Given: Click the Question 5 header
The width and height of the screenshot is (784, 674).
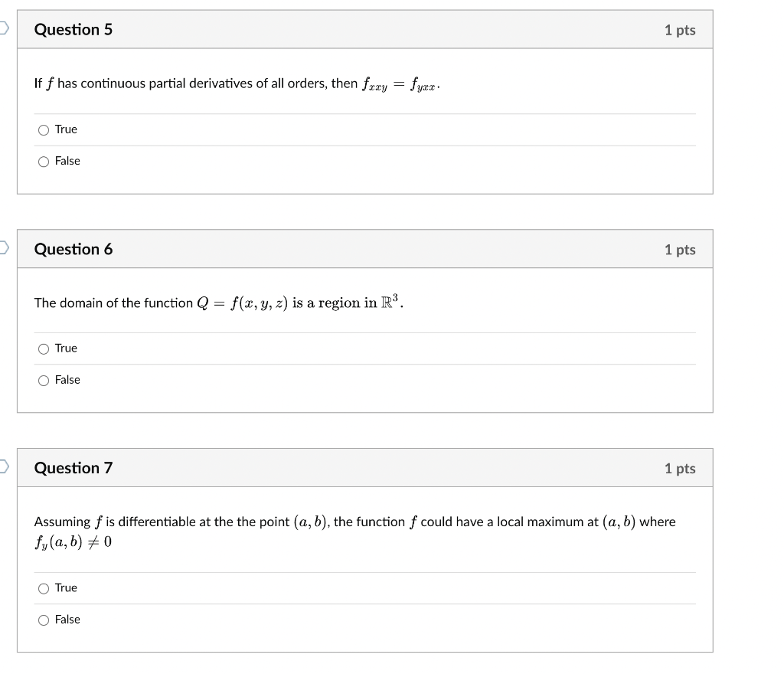Looking at the screenshot, I should (73, 30).
